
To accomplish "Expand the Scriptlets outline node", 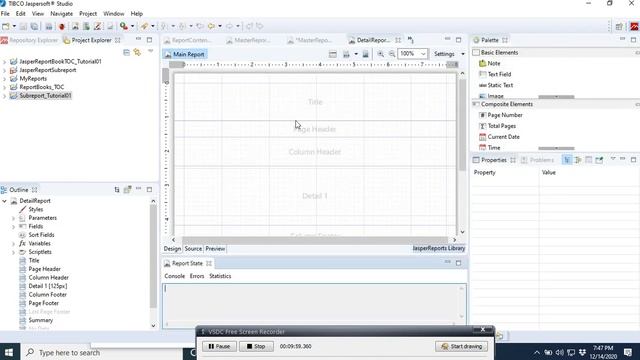I will [x=13, y=252].
